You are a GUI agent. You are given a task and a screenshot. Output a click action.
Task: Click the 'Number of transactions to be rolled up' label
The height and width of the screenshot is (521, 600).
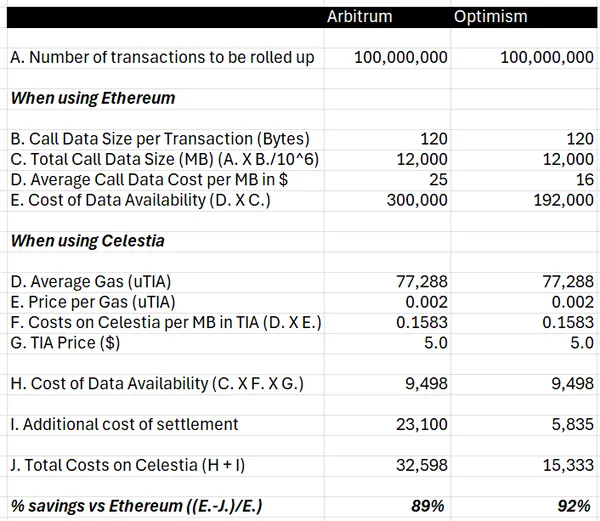[162, 58]
